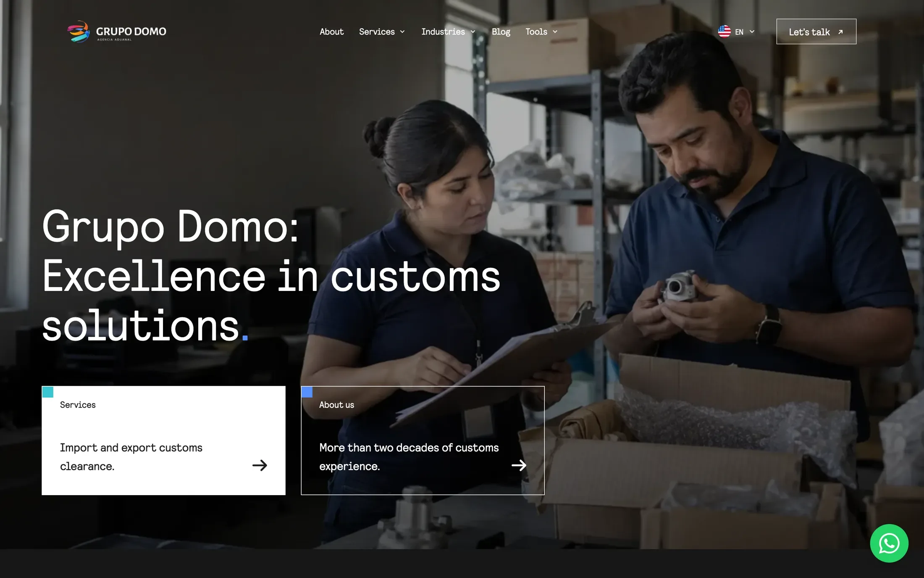Open the WhatsApp chat bubble
The image size is (924, 578).
(x=889, y=543)
